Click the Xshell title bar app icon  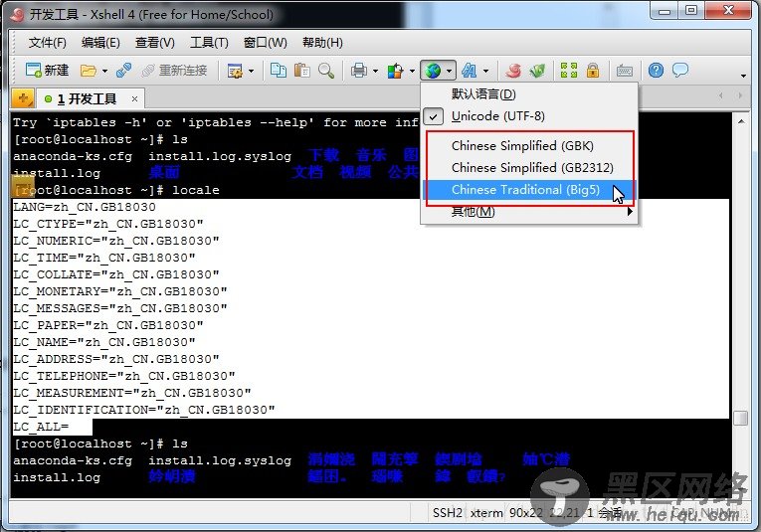point(17,15)
